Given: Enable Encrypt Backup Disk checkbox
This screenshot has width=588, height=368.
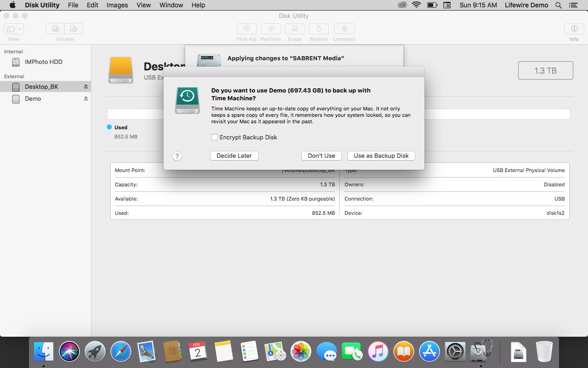Looking at the screenshot, I should [215, 137].
